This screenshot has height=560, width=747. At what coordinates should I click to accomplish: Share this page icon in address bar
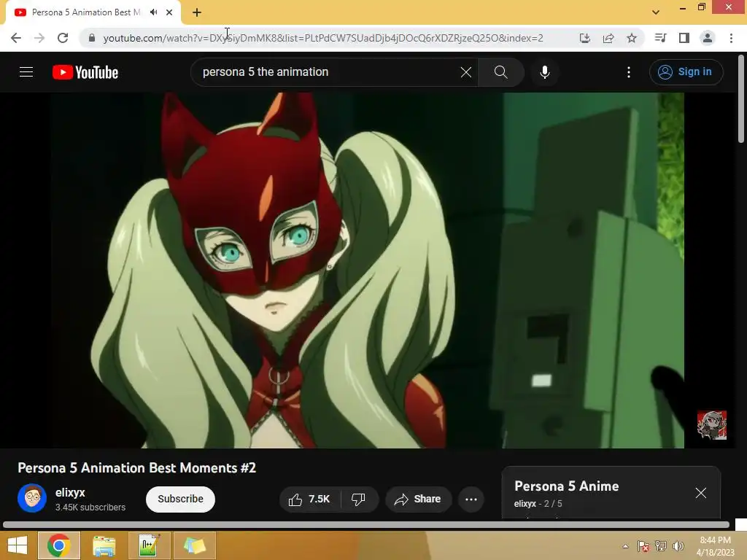coord(608,38)
